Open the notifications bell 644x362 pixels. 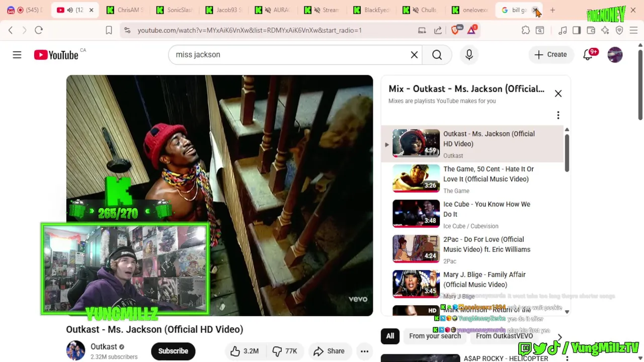588,54
